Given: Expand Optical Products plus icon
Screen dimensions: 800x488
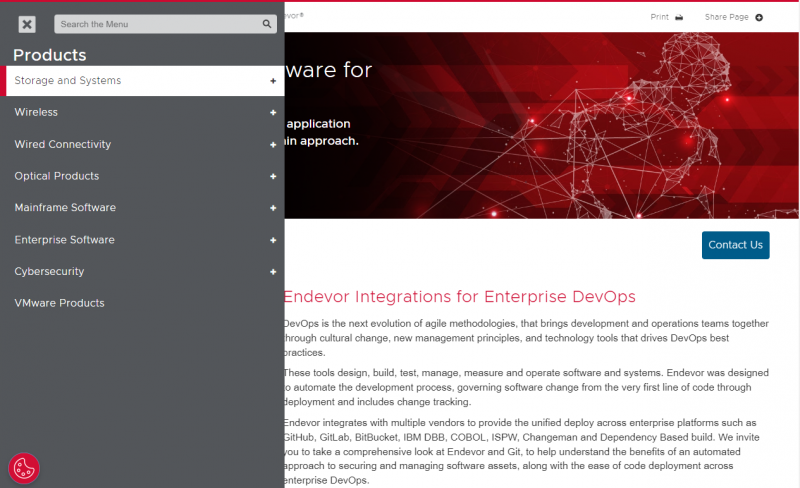Looking at the screenshot, I should (273, 177).
